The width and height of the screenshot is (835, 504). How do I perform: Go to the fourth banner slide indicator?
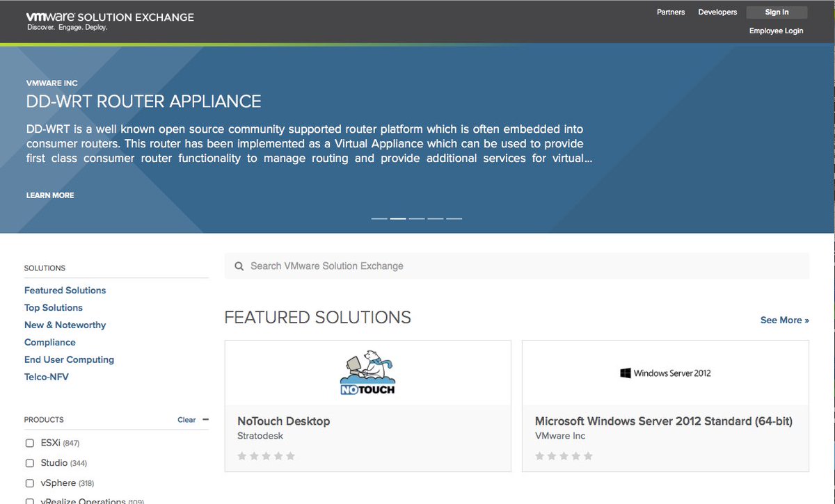tap(436, 218)
